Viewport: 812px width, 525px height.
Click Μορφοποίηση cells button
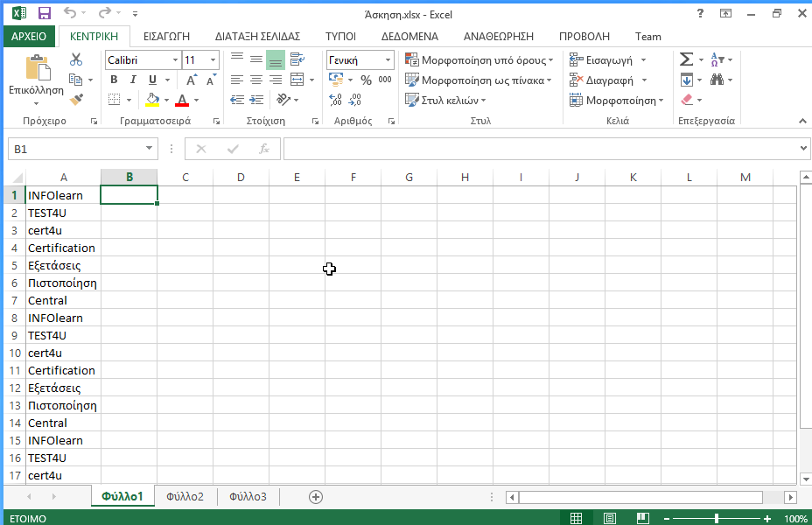tap(616, 100)
